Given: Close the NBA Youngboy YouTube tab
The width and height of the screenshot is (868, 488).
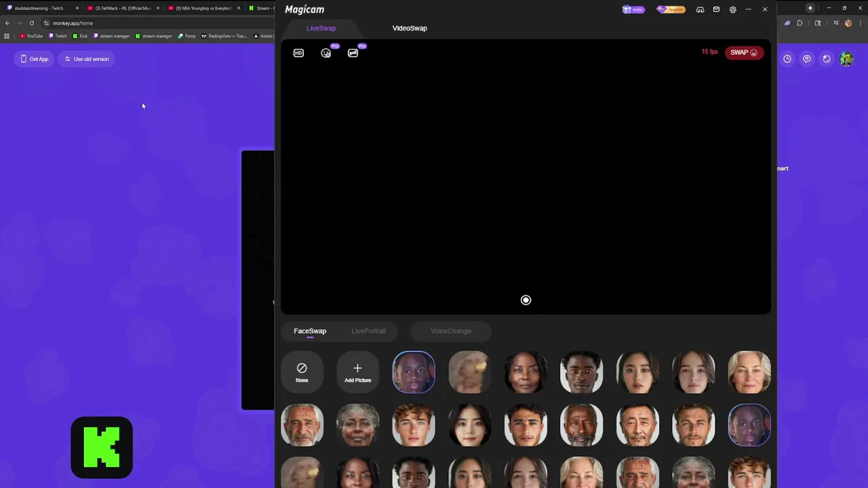Looking at the screenshot, I should pyautogui.click(x=239, y=8).
